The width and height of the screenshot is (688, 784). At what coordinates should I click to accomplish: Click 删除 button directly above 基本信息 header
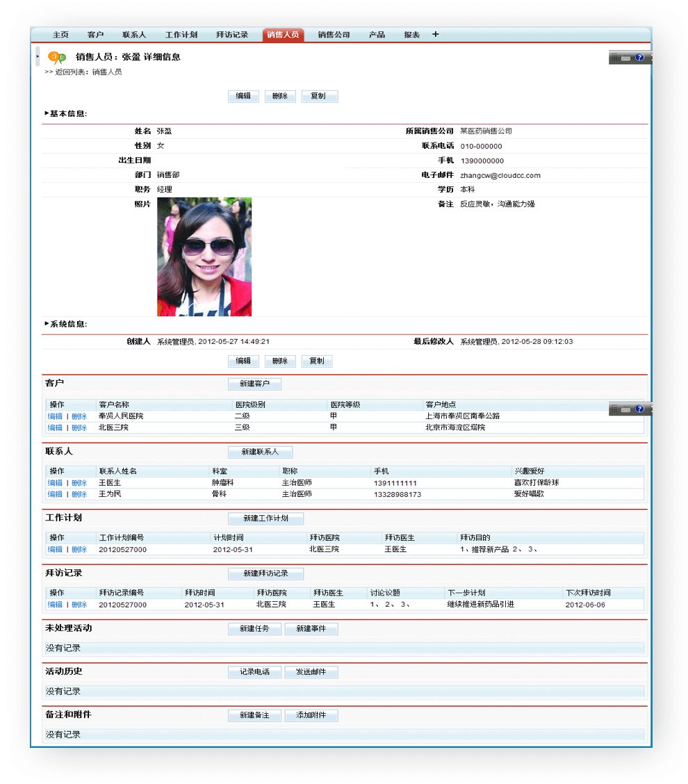click(x=280, y=96)
